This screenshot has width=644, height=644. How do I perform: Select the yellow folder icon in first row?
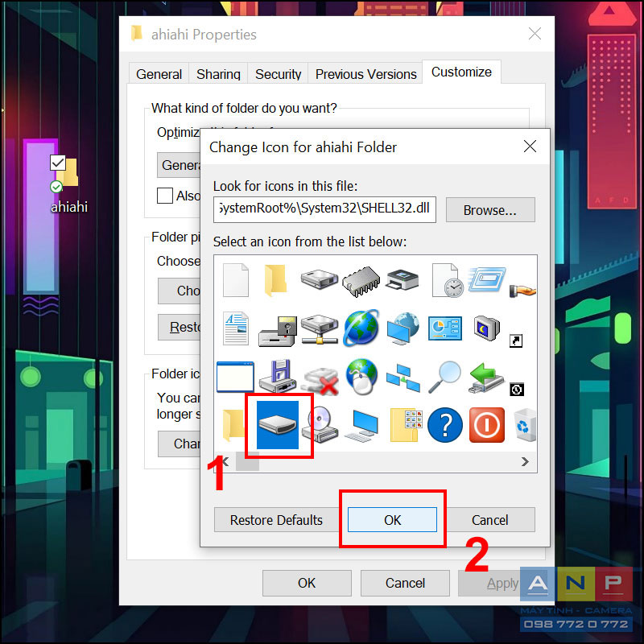[x=275, y=280]
